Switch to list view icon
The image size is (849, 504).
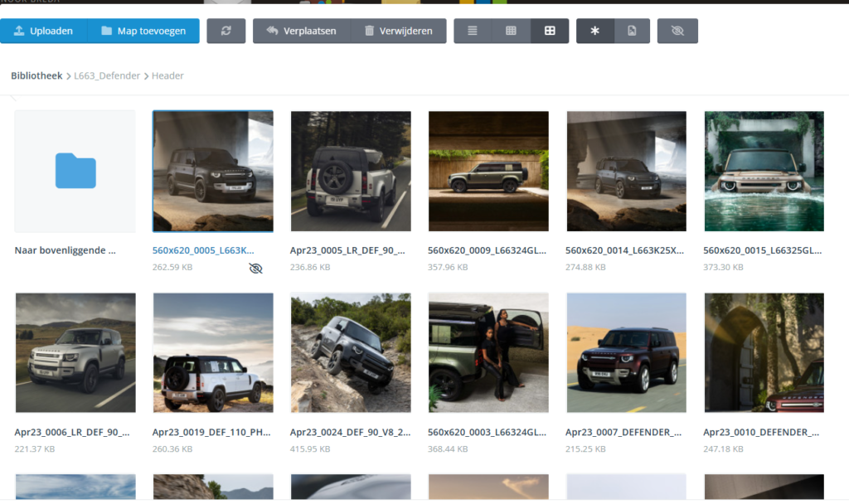473,31
